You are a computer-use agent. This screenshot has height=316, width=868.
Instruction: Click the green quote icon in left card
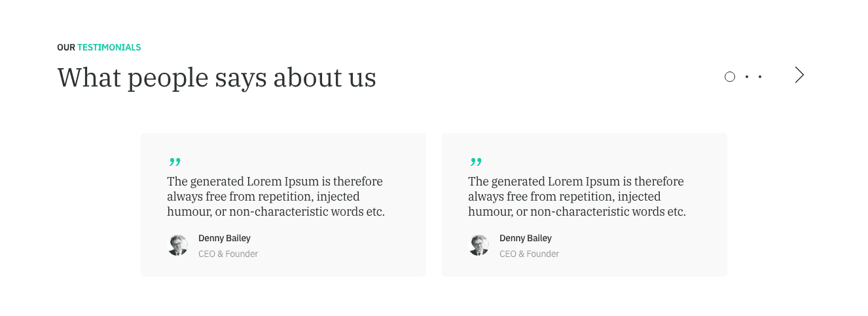pyautogui.click(x=175, y=162)
